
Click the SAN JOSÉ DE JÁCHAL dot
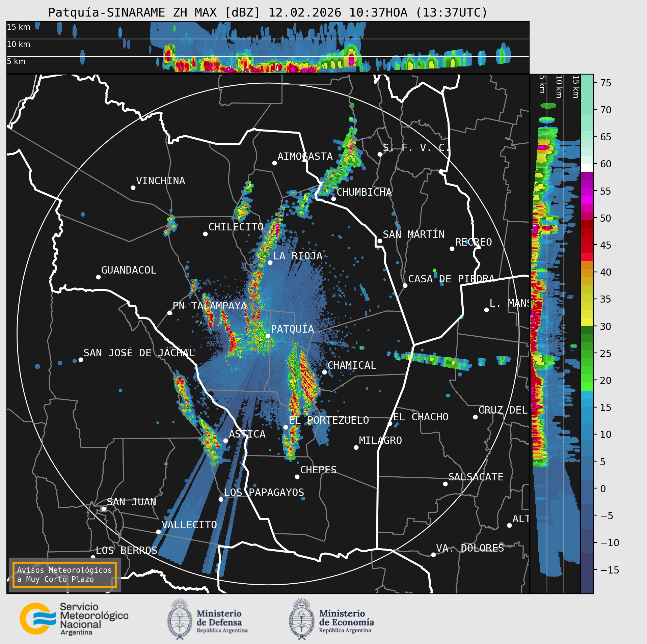[x=81, y=360]
